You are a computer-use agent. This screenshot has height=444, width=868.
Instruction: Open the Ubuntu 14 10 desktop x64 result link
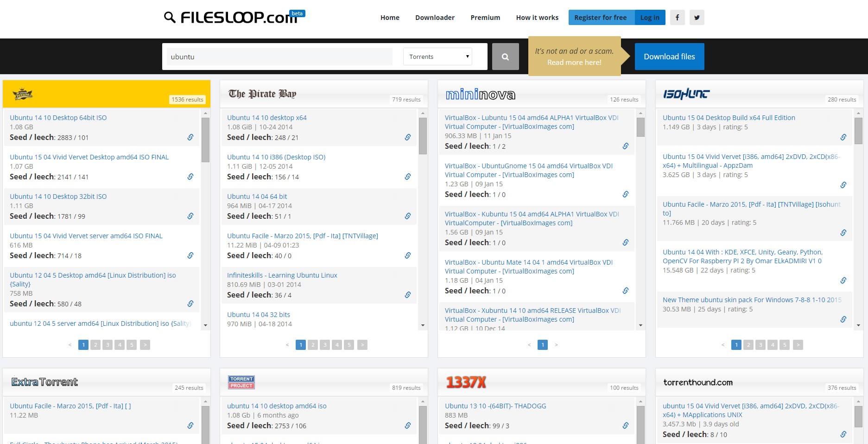point(266,117)
